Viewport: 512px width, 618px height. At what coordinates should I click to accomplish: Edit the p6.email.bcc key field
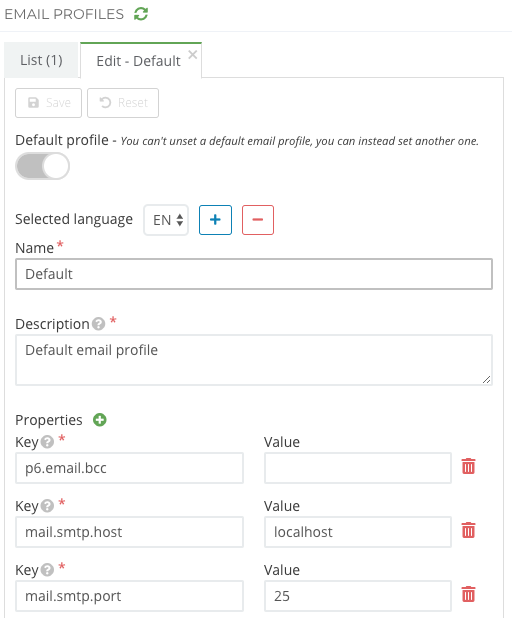[x=129, y=468]
